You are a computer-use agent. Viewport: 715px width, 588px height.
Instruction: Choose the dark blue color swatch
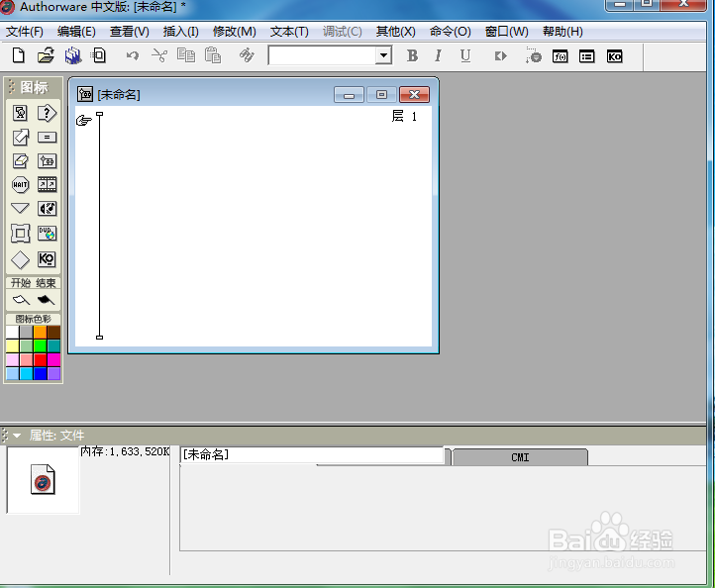tap(41, 374)
